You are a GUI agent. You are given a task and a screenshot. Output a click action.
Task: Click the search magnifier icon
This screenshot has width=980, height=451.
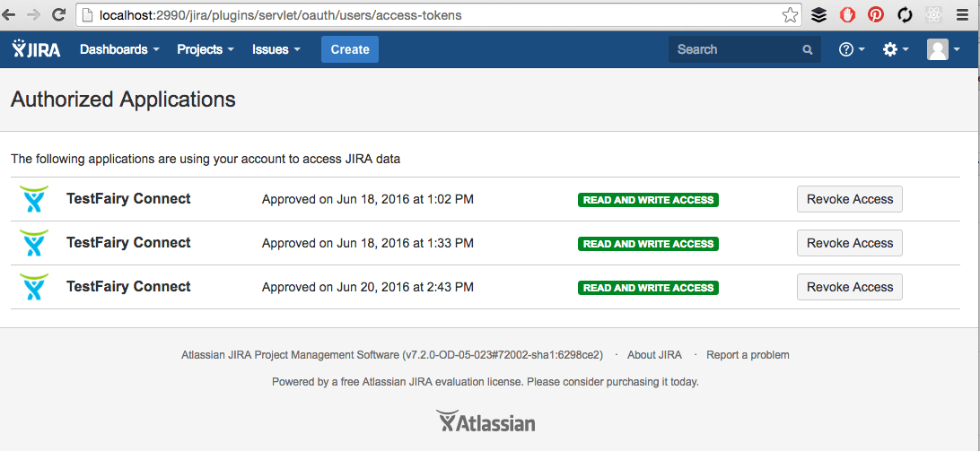pos(808,50)
